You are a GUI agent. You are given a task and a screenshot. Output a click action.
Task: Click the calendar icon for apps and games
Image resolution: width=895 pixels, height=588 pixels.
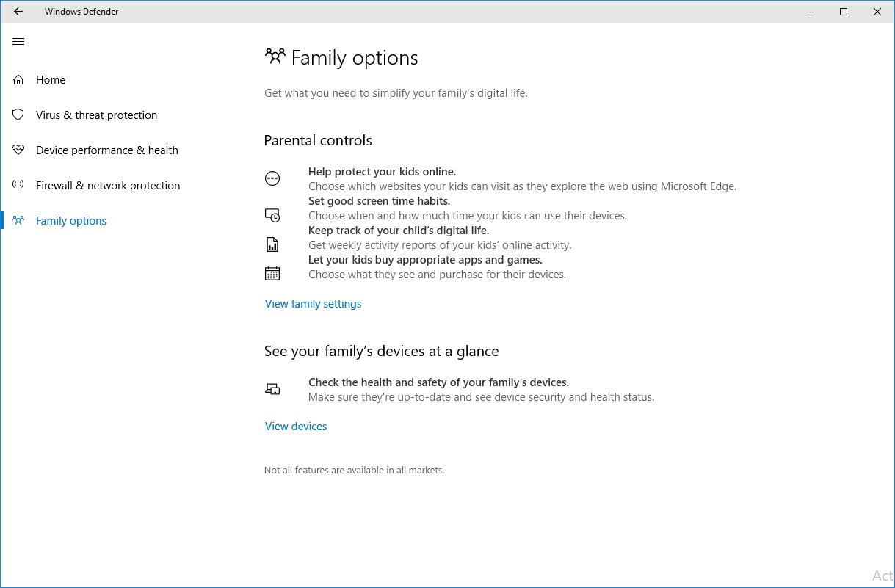[272, 274]
